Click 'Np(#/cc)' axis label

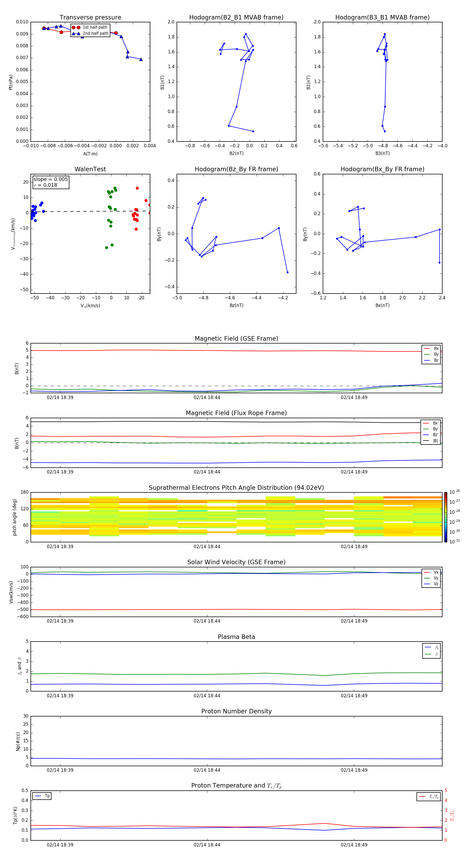[18, 741]
